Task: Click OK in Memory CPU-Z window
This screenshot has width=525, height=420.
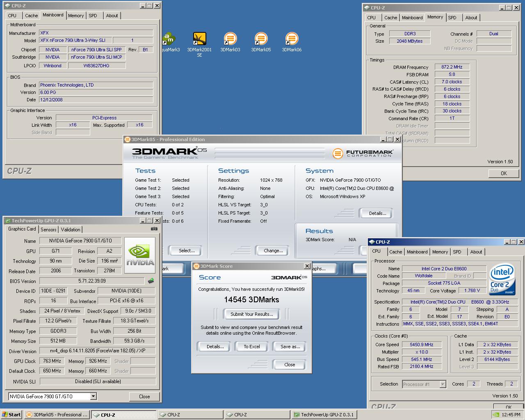Action: click(504, 173)
